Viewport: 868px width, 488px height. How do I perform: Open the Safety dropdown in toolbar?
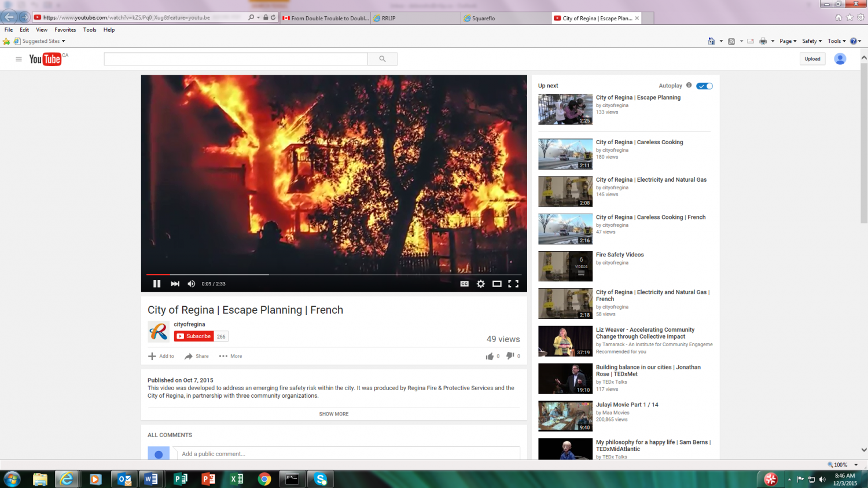(x=811, y=41)
